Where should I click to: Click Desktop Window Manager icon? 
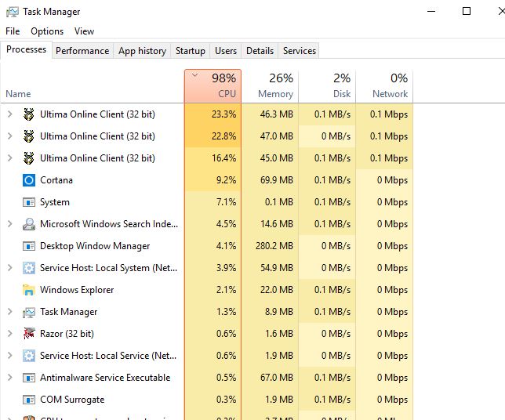pos(29,246)
